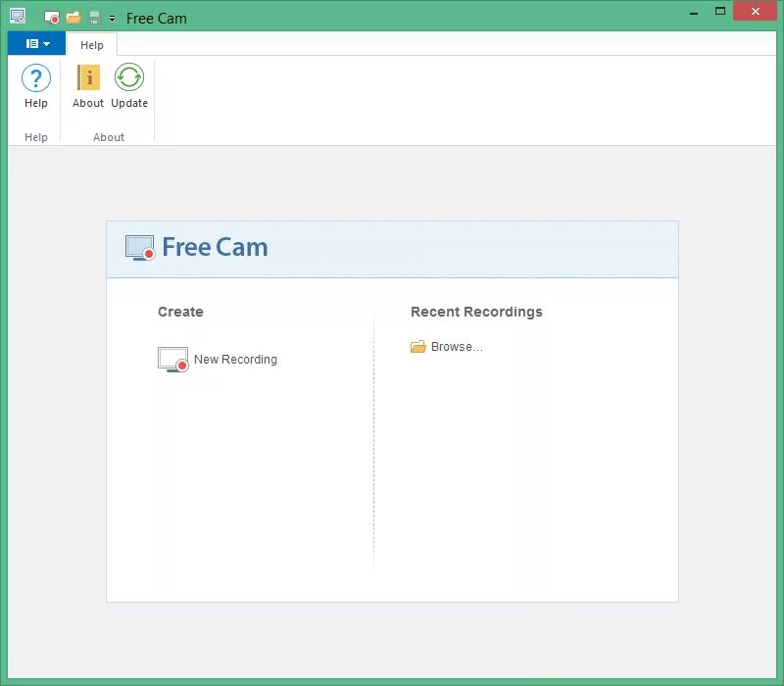Image resolution: width=784 pixels, height=686 pixels.
Task: Start a New Recording from Create section
Action: point(218,360)
